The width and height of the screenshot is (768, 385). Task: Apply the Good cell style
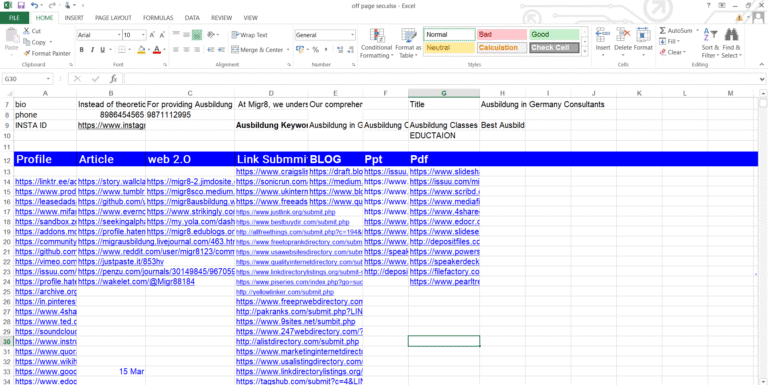click(554, 34)
